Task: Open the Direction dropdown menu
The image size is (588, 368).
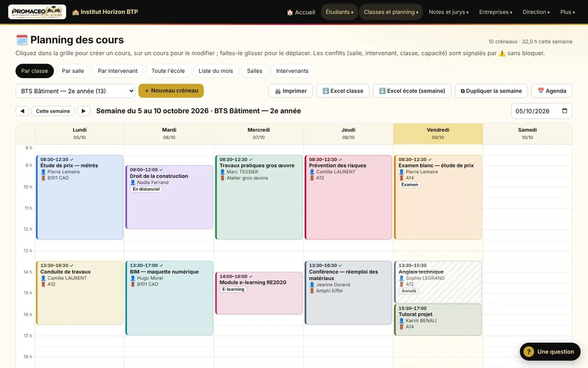Action: tap(536, 12)
